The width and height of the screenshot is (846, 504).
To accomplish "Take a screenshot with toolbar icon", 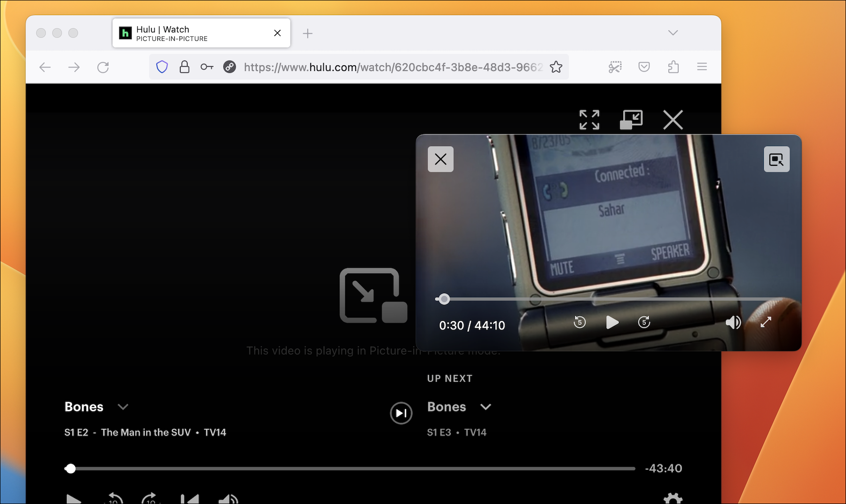I will pos(615,67).
